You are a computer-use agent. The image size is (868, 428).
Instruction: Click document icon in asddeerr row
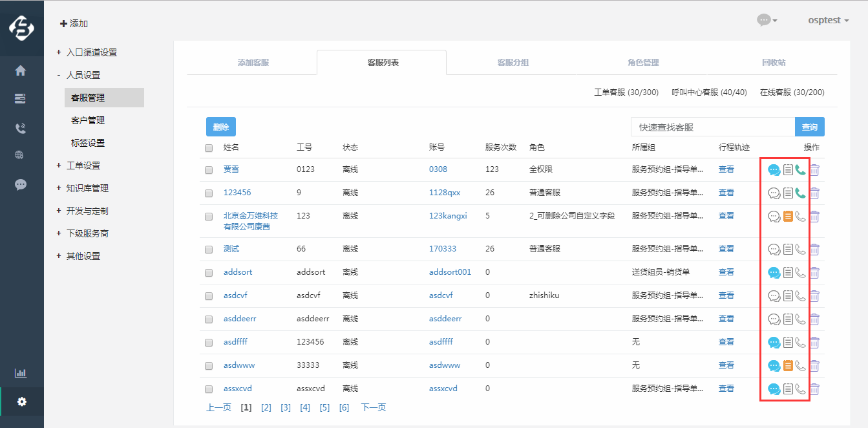(x=788, y=319)
